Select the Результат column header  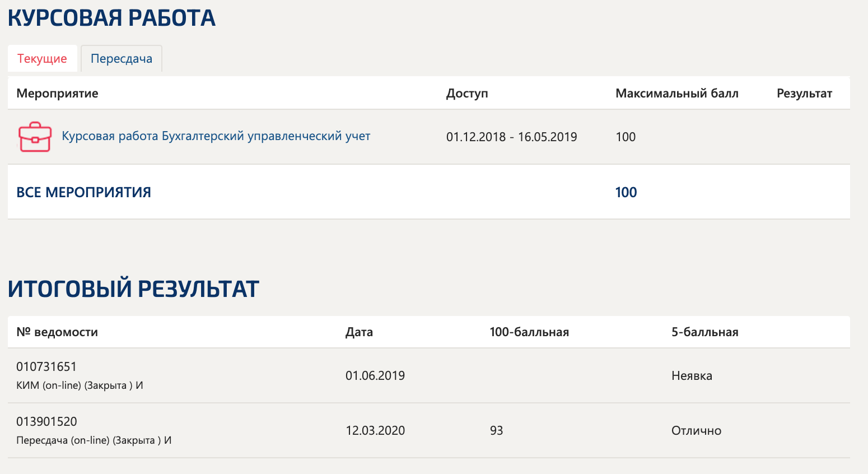804,94
